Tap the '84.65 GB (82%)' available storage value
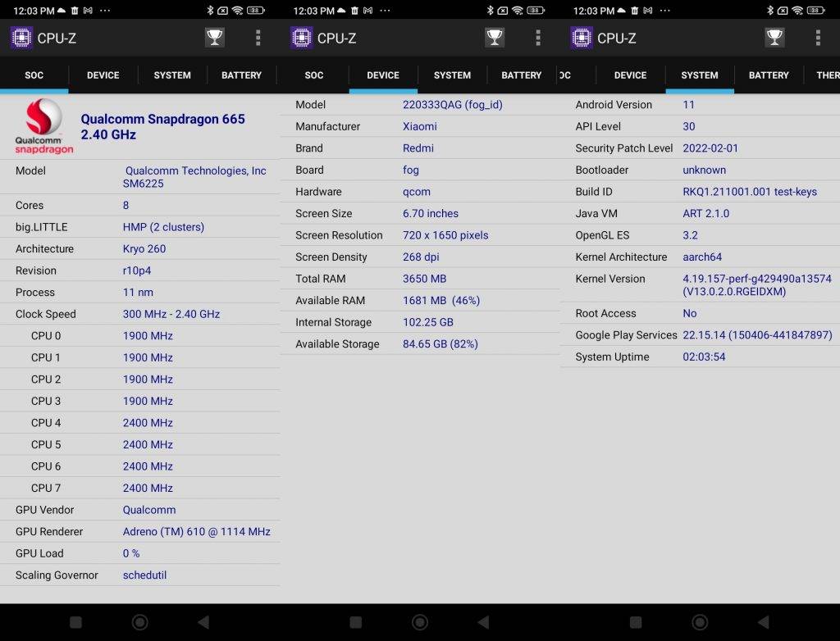 point(441,344)
